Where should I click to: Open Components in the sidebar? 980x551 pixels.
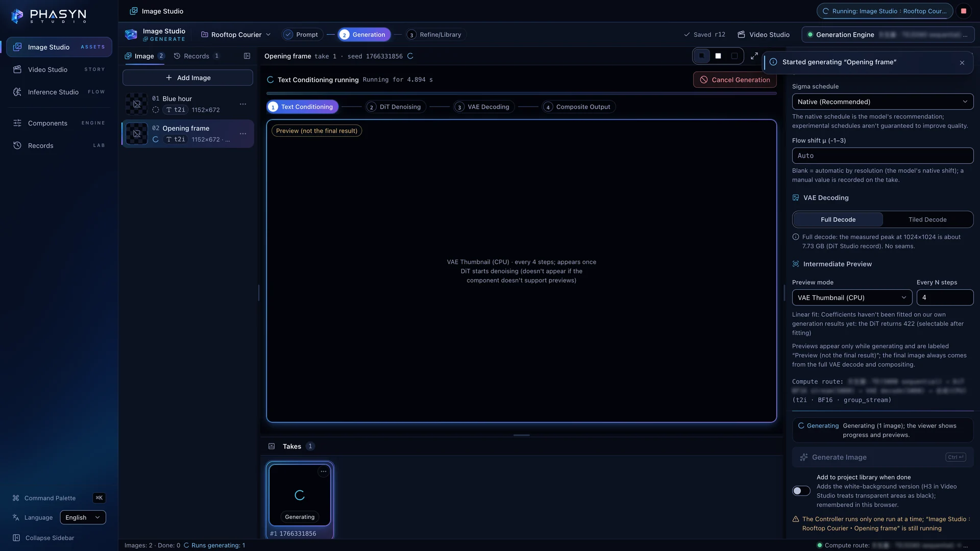click(59, 123)
